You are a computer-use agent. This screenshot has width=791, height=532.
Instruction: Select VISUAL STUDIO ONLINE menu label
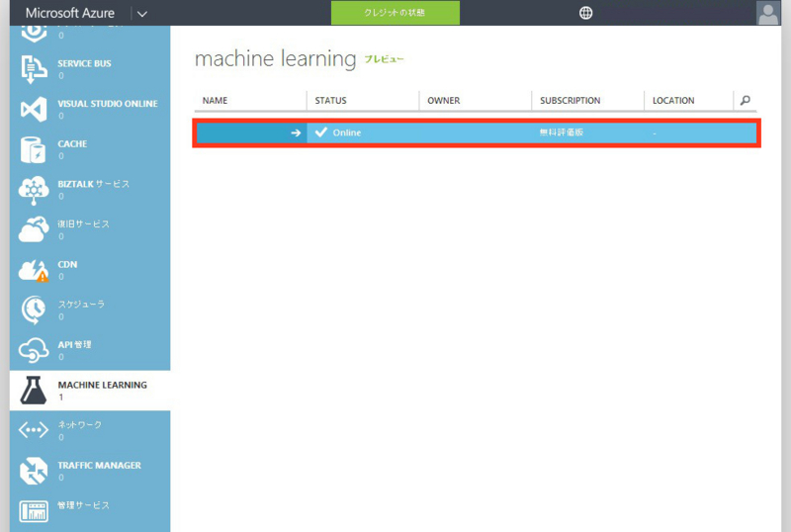click(x=108, y=104)
